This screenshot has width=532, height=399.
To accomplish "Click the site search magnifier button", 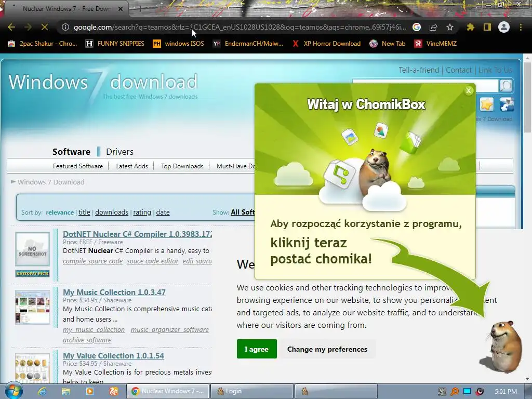I will pos(506,86).
